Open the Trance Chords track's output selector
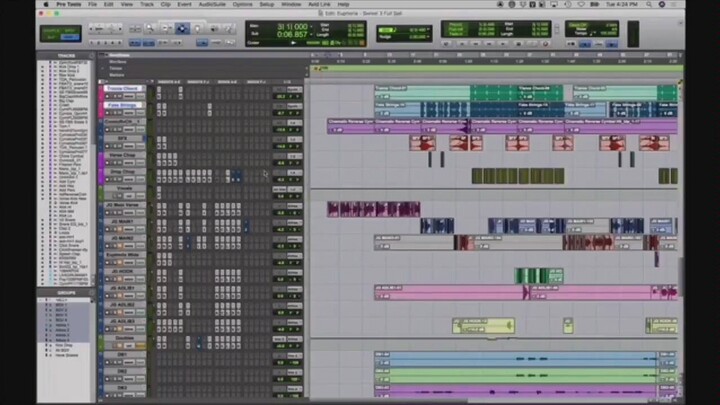Image resolution: width=720 pixels, height=405 pixels. coord(294,90)
